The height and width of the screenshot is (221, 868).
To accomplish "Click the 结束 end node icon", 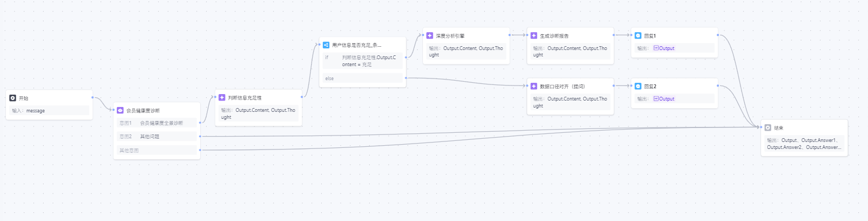I will coord(768,128).
